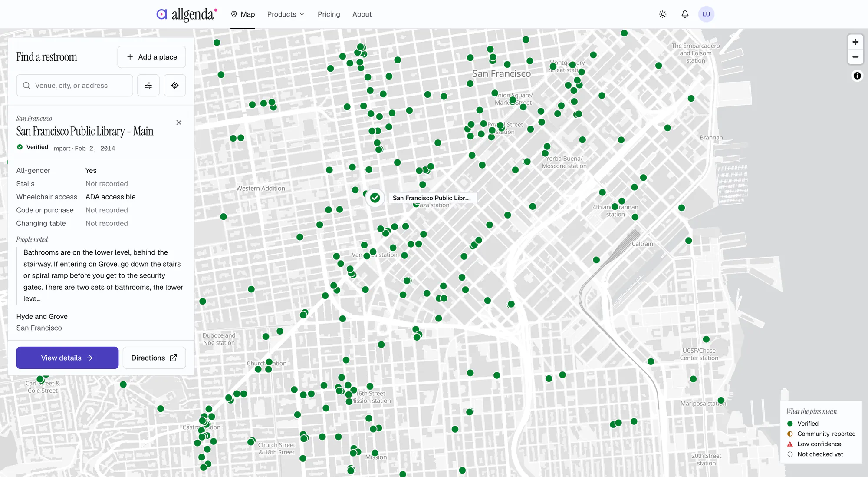Click the 'Bathrooms are on the lower level' note
Image resolution: width=868 pixels, height=477 pixels.
click(103, 275)
